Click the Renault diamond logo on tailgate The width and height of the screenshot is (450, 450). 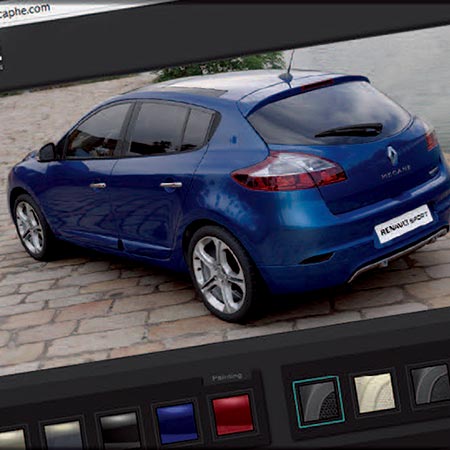pos(392,155)
